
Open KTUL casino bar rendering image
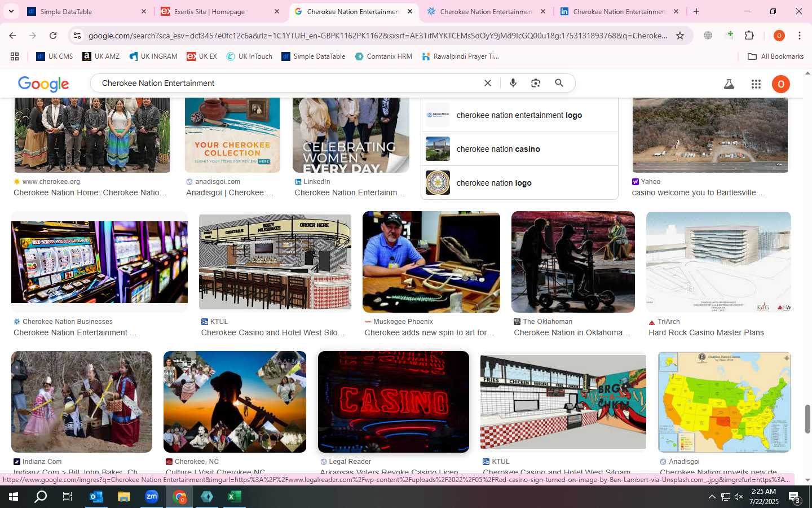click(x=275, y=262)
